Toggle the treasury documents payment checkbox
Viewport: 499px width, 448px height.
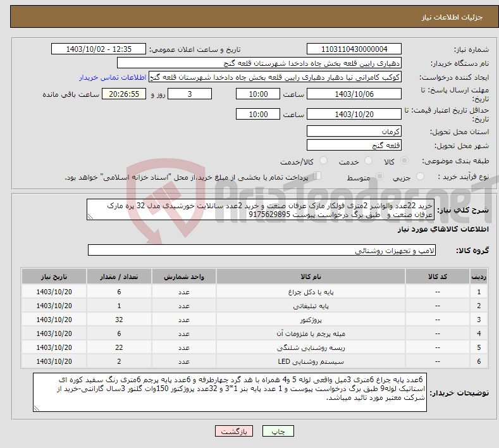[x=317, y=176]
